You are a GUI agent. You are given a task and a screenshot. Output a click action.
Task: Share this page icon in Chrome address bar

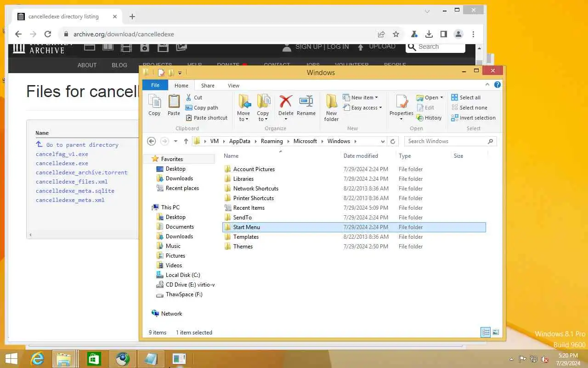pyautogui.click(x=381, y=34)
